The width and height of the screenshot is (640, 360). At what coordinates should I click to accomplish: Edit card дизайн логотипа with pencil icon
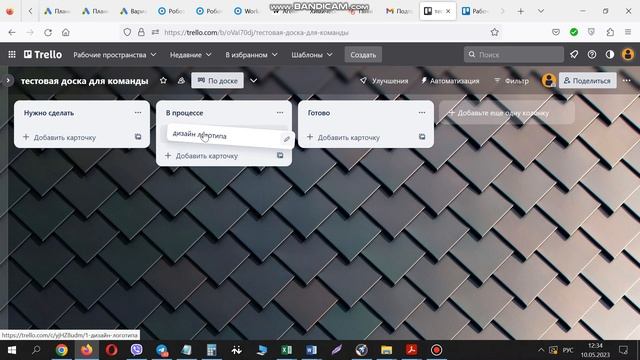coord(287,139)
